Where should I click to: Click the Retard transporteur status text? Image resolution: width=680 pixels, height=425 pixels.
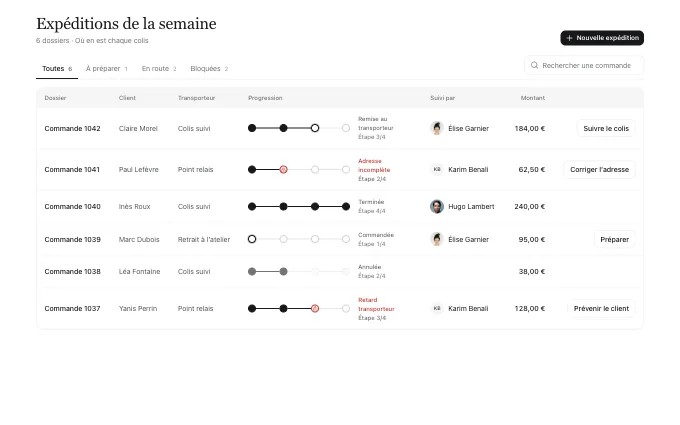(376, 304)
